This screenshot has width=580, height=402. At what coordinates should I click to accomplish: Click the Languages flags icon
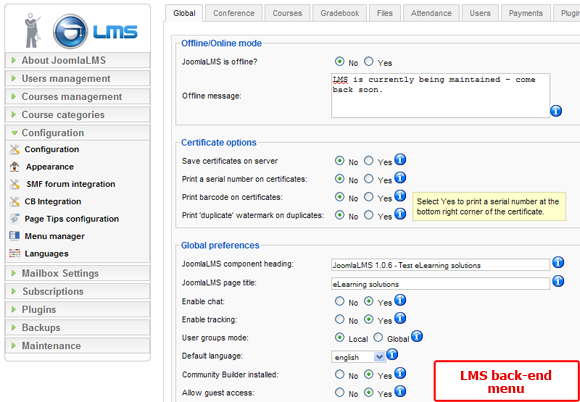(x=14, y=254)
